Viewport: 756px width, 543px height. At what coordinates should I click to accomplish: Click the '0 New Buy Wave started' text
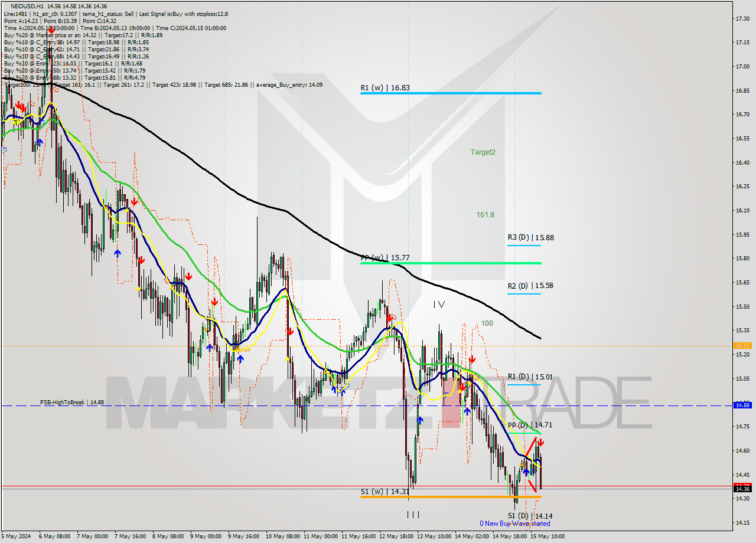[x=515, y=524]
